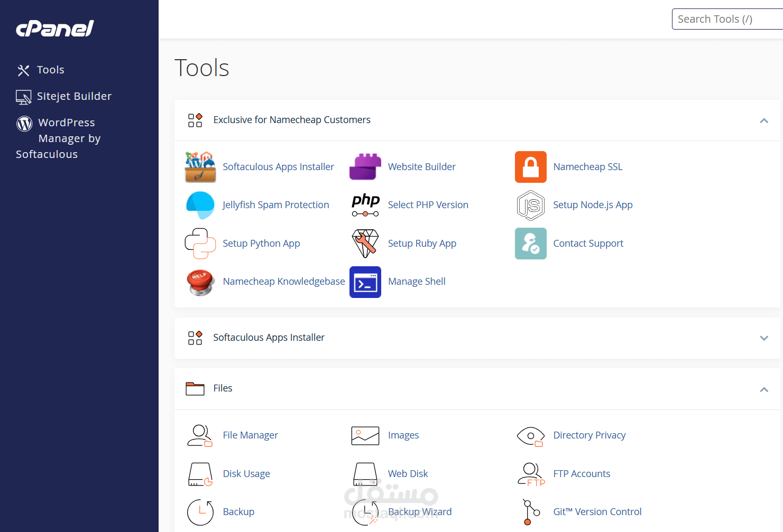Click the File Manager icon
The width and height of the screenshot is (783, 532).
tap(200, 435)
